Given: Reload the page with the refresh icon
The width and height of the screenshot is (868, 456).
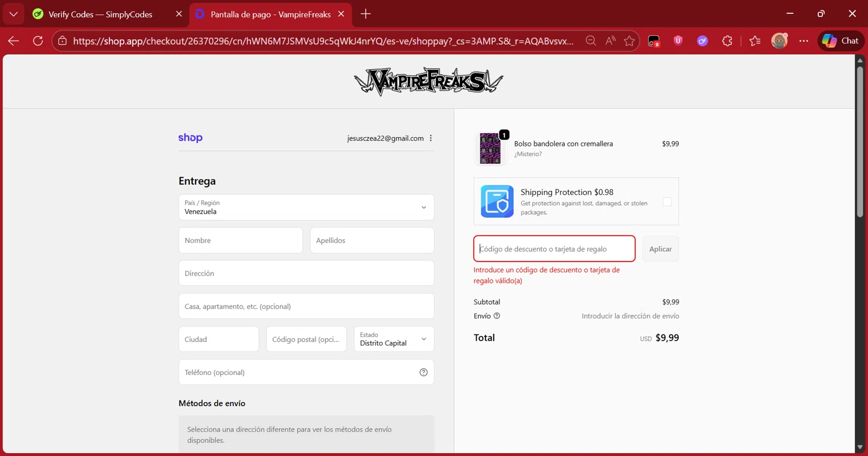Looking at the screenshot, I should (x=38, y=41).
